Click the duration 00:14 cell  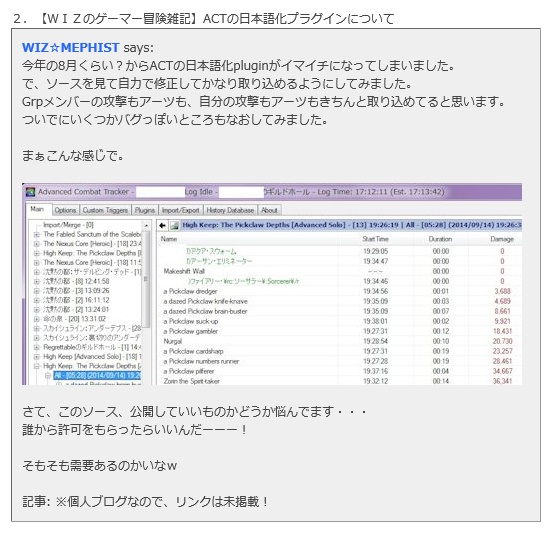click(x=441, y=382)
